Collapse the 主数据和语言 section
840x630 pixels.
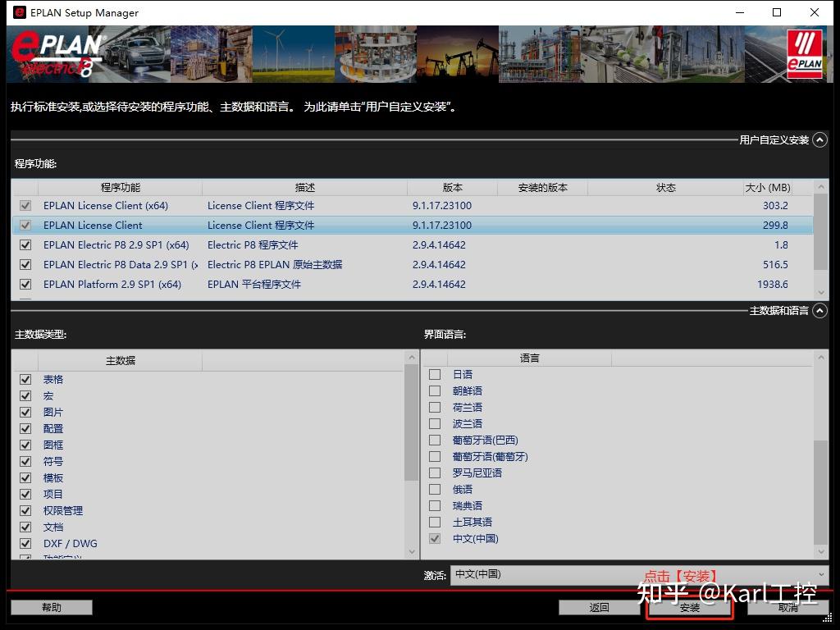click(819, 311)
